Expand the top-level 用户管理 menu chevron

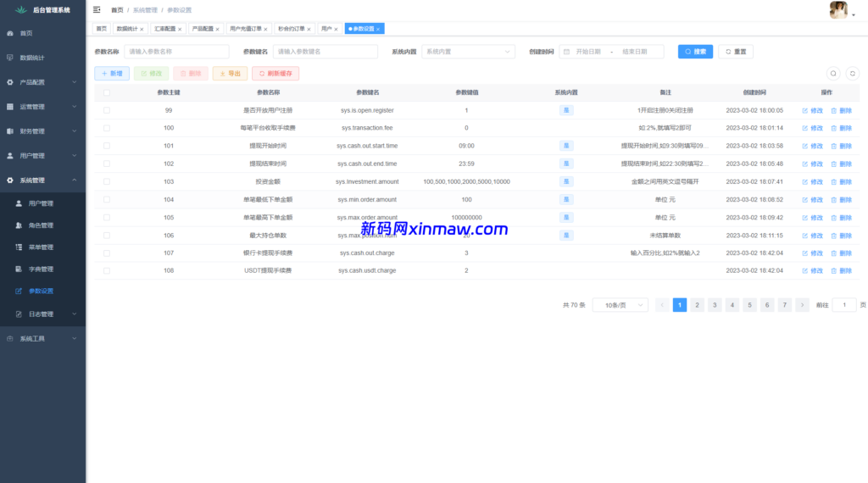click(x=75, y=155)
